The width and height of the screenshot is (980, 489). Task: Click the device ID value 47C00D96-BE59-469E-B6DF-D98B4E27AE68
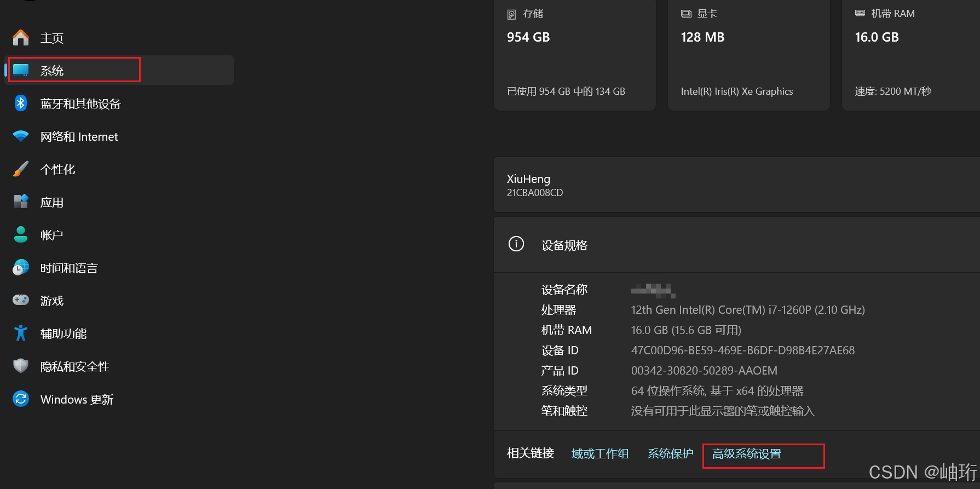click(743, 350)
